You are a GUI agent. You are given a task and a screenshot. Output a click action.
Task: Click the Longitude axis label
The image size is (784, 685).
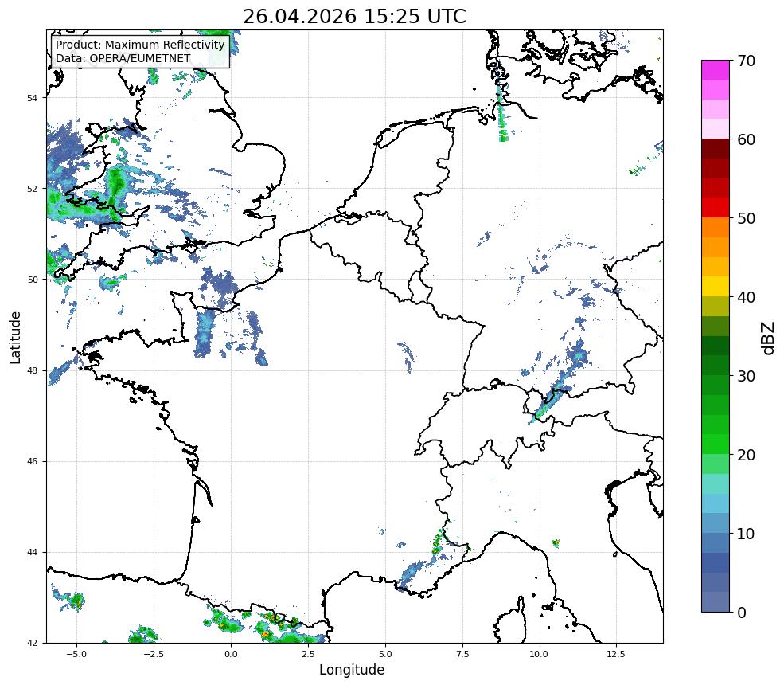pyautogui.click(x=352, y=670)
